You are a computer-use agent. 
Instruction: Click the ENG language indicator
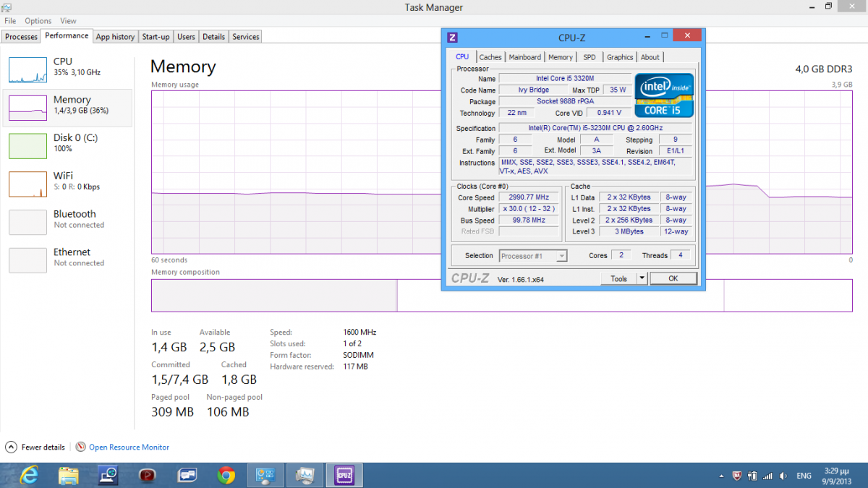pyautogui.click(x=804, y=476)
